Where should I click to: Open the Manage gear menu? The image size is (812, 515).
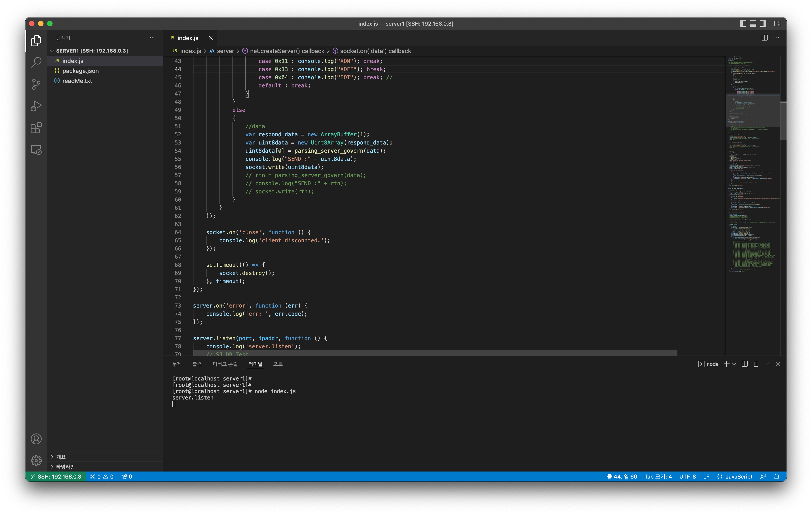pos(36,460)
